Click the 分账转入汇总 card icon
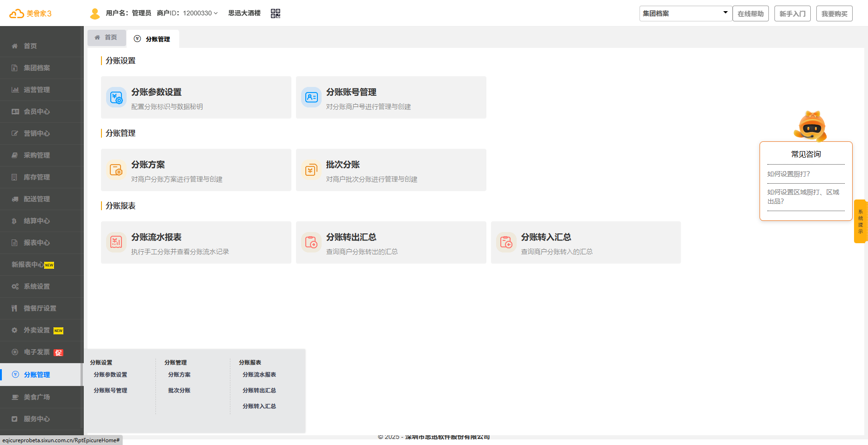 coord(506,242)
